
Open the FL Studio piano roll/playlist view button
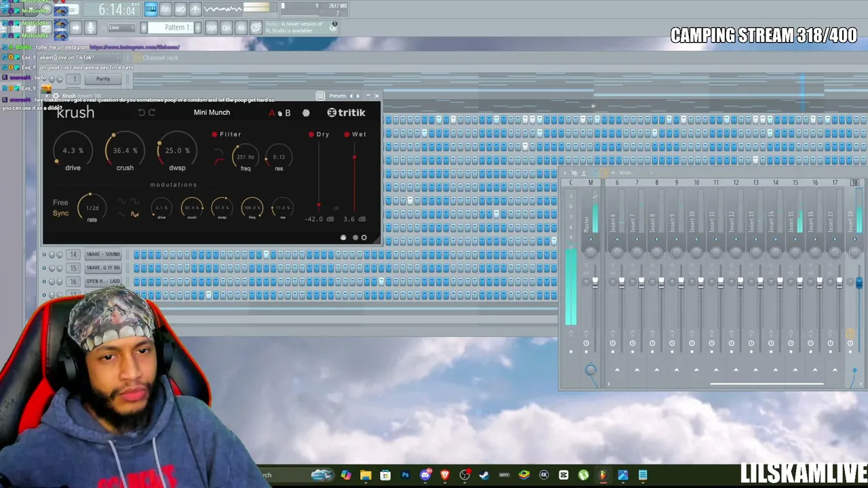coord(151,9)
